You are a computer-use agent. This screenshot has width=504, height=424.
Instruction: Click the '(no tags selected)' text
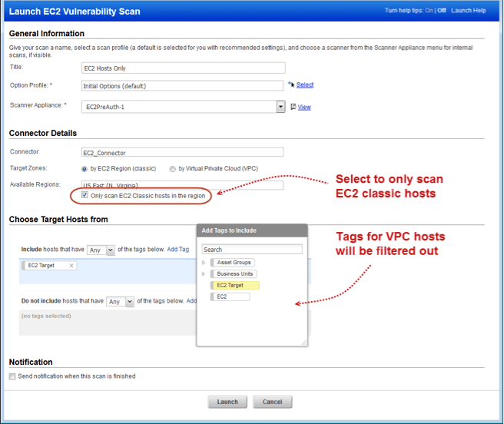pos(46,316)
